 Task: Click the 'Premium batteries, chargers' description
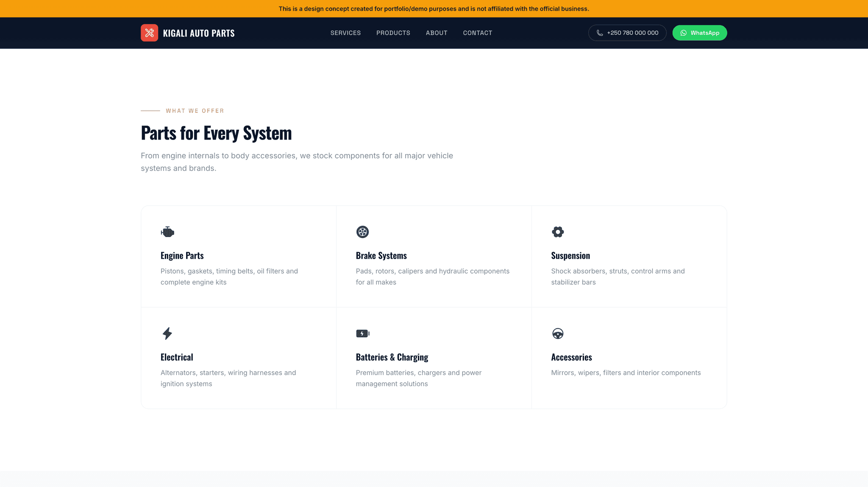tap(419, 378)
